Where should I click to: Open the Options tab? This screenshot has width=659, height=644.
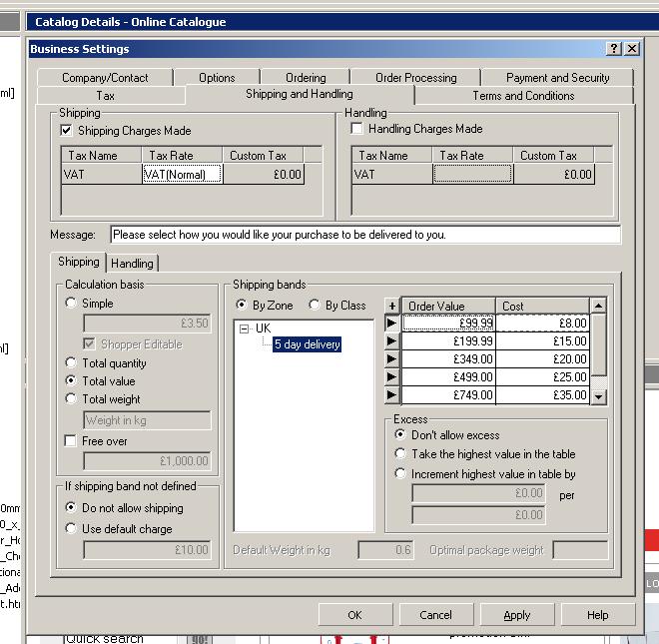tap(217, 78)
